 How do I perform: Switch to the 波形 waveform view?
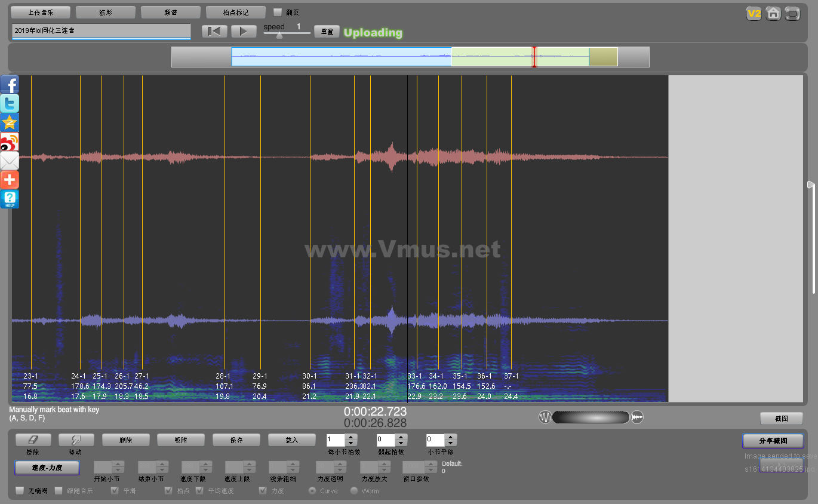pyautogui.click(x=106, y=12)
